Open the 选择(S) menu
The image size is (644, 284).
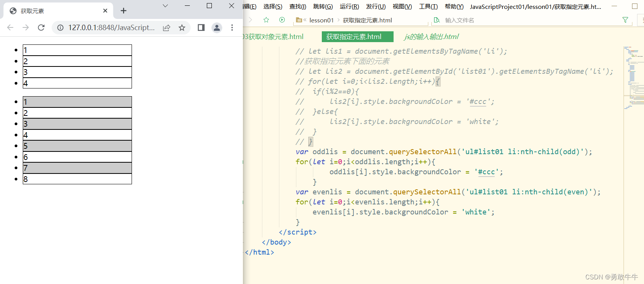point(273,7)
